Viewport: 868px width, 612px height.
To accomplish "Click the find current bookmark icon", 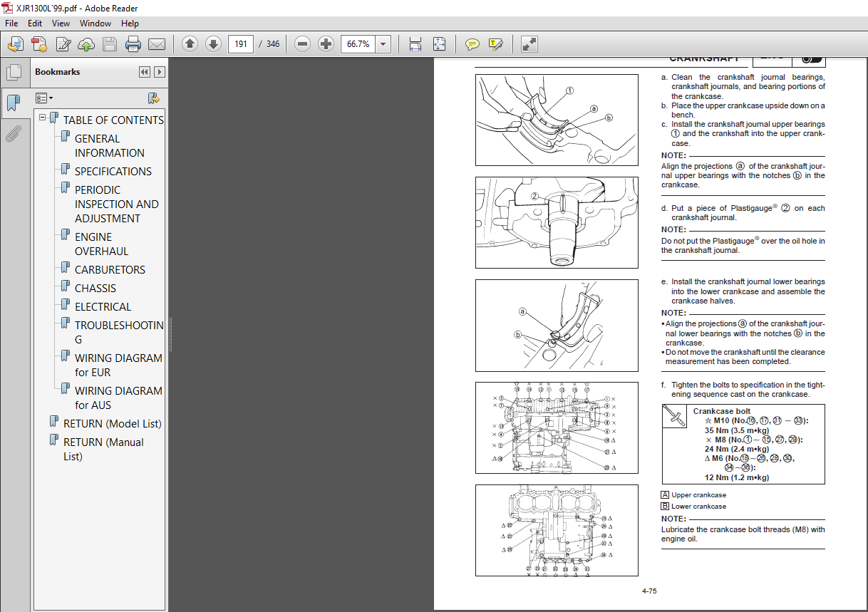I will coord(153,98).
